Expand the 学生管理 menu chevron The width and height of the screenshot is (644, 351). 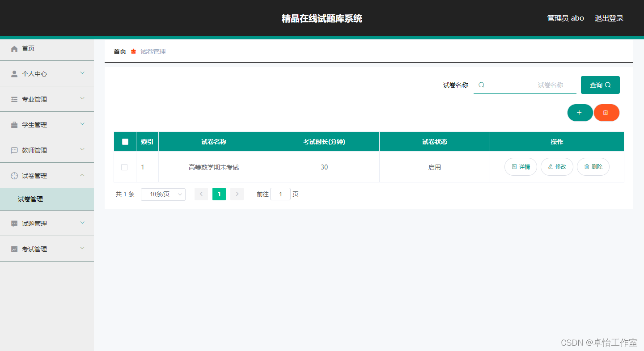click(x=82, y=123)
